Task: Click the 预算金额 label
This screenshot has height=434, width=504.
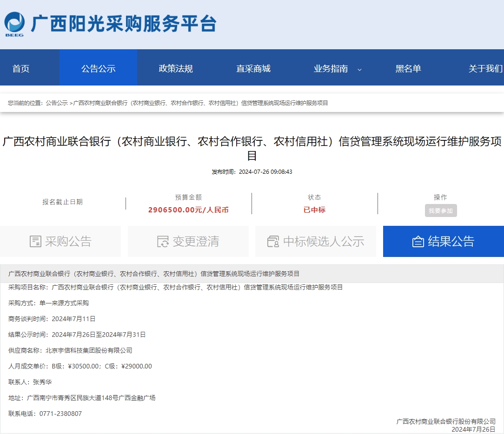Action: 188,197
